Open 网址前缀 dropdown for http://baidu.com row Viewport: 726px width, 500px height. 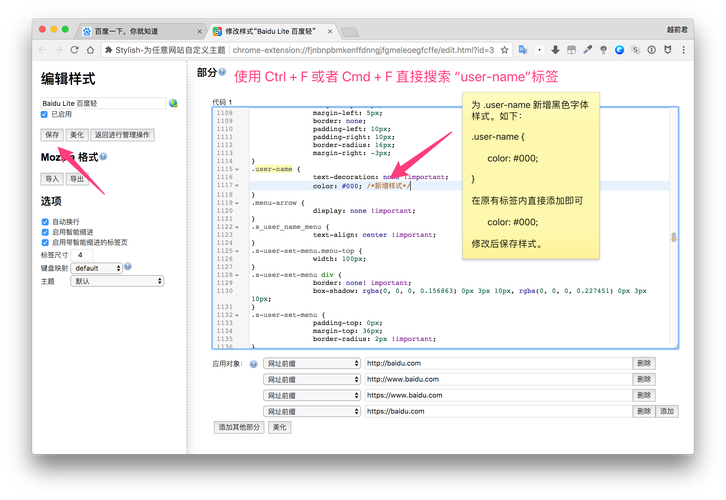pos(311,364)
